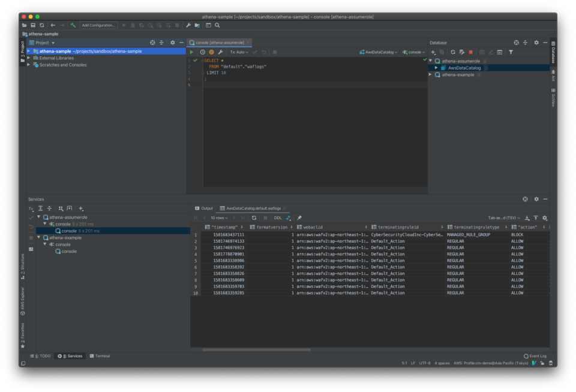Open query execution history icon in console toolbar

point(202,52)
